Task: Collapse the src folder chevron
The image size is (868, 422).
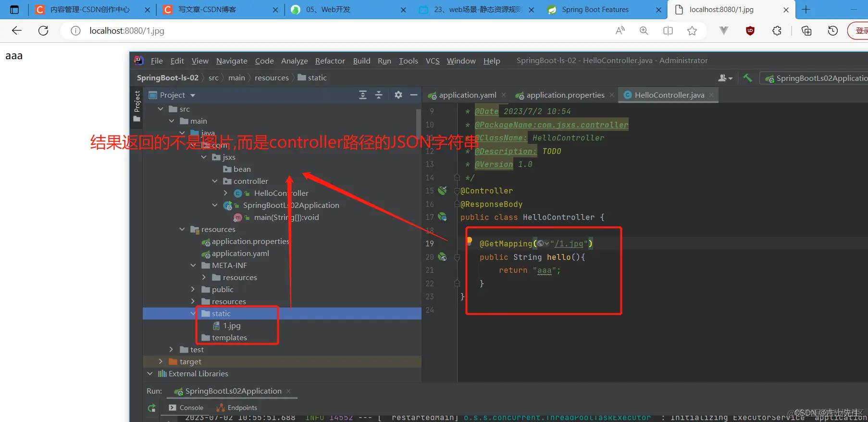Action: tap(161, 109)
